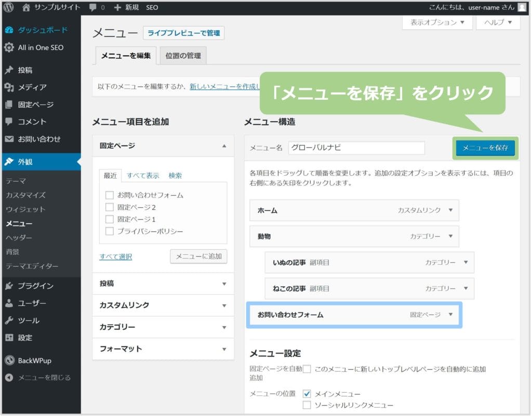Open the 表示オプション dropdown
This screenshot has width=532, height=416.
(x=437, y=22)
